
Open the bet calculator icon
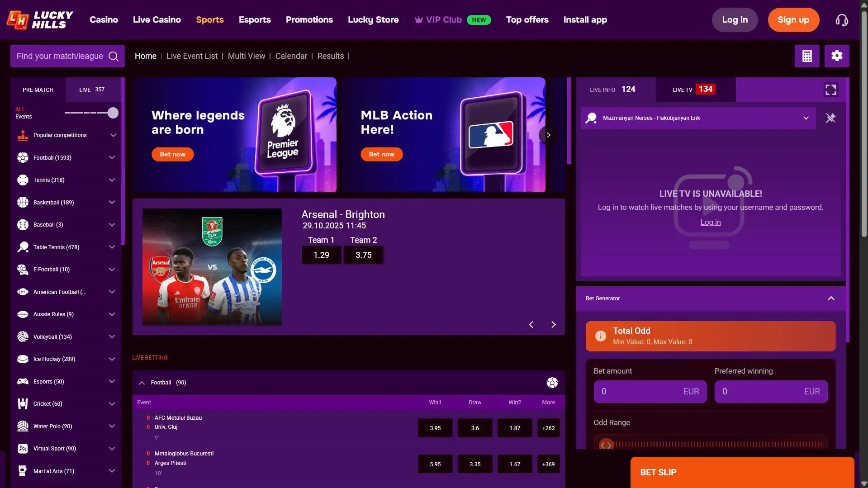[x=806, y=56]
